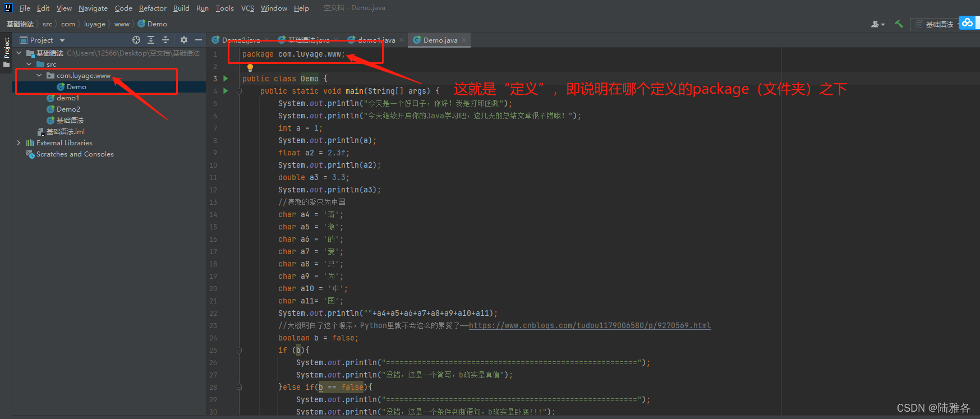Open the Refactor menu
The width and height of the screenshot is (980, 419).
pyautogui.click(x=153, y=8)
